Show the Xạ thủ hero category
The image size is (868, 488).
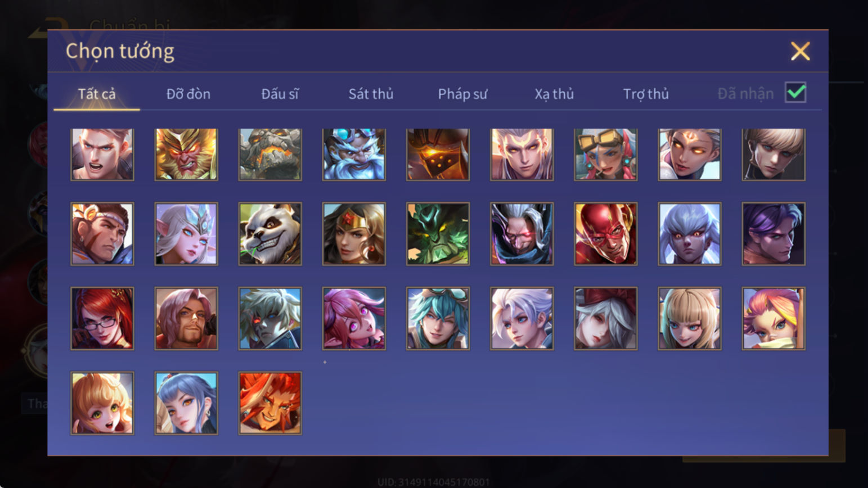tap(554, 94)
